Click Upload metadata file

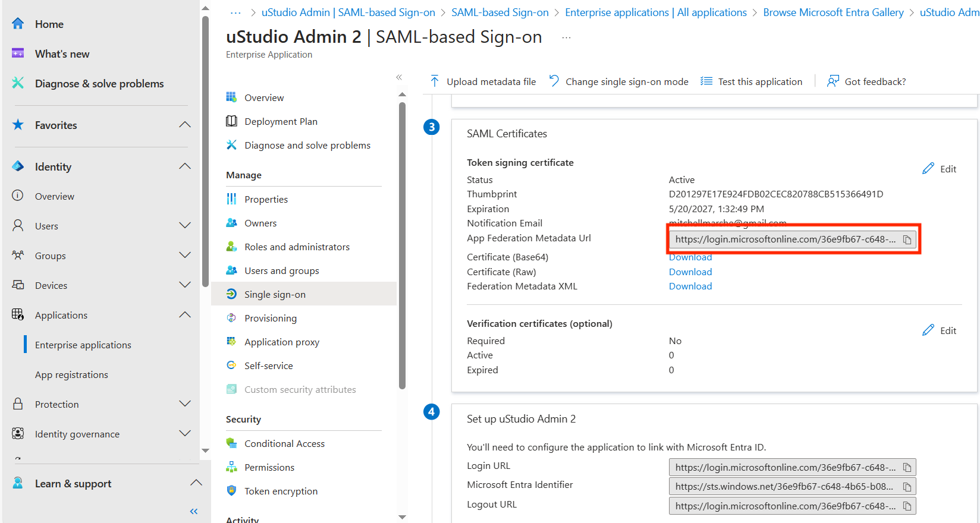(x=483, y=81)
